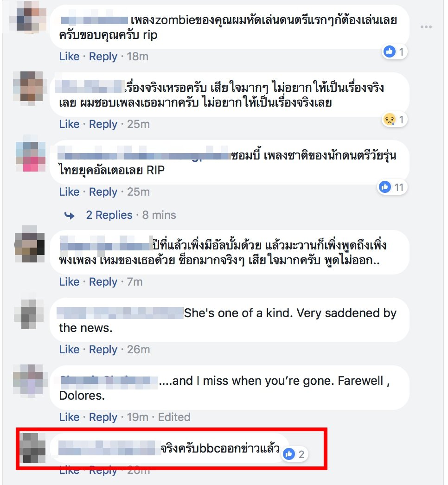Image resolution: width=448 pixels, height=485 pixels.
Task: Open the 'Edited' history on the 19m comment
Action: (x=174, y=417)
